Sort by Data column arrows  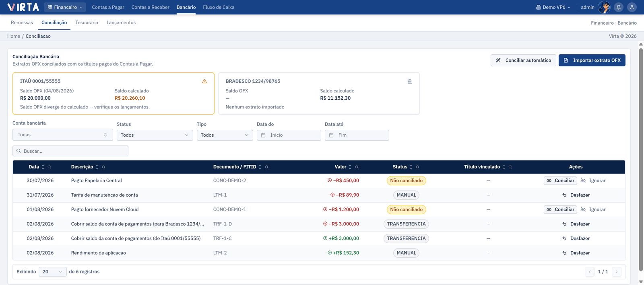point(43,167)
